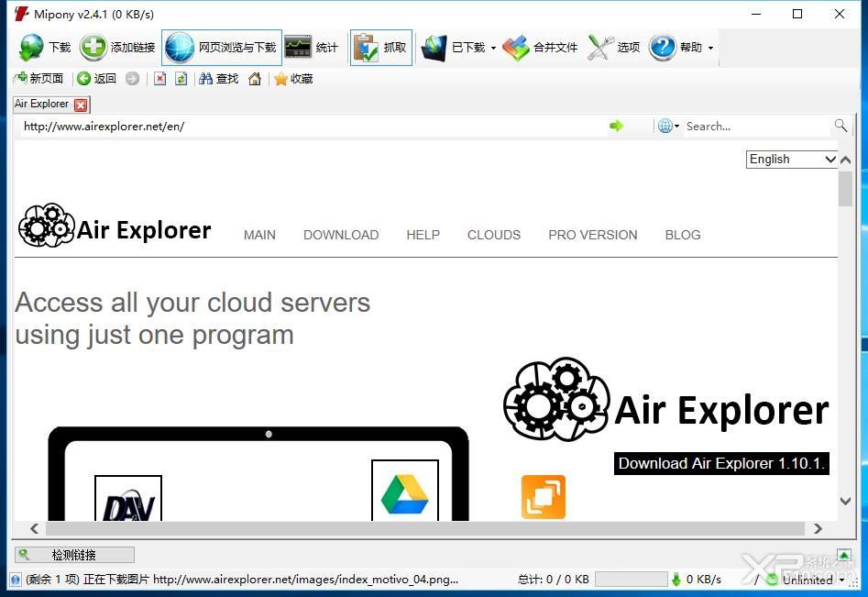Expand the 帮助 help dropdown arrow
Screen dimensions: 868x597
(x=710, y=49)
